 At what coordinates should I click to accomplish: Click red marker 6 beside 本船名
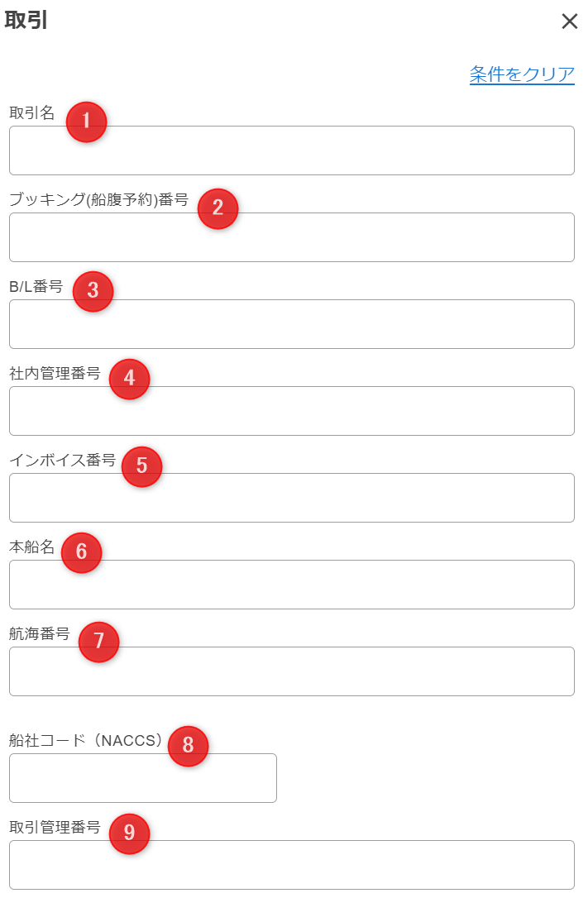pos(81,552)
